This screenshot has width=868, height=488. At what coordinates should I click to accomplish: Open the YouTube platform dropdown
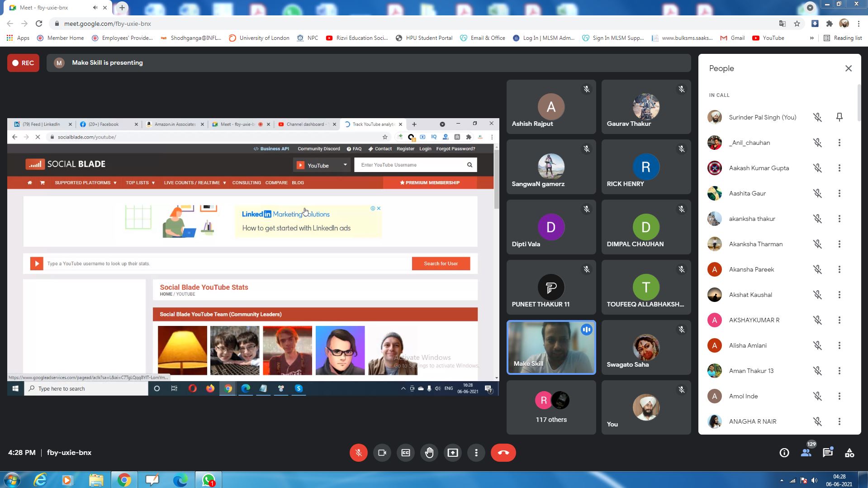321,165
